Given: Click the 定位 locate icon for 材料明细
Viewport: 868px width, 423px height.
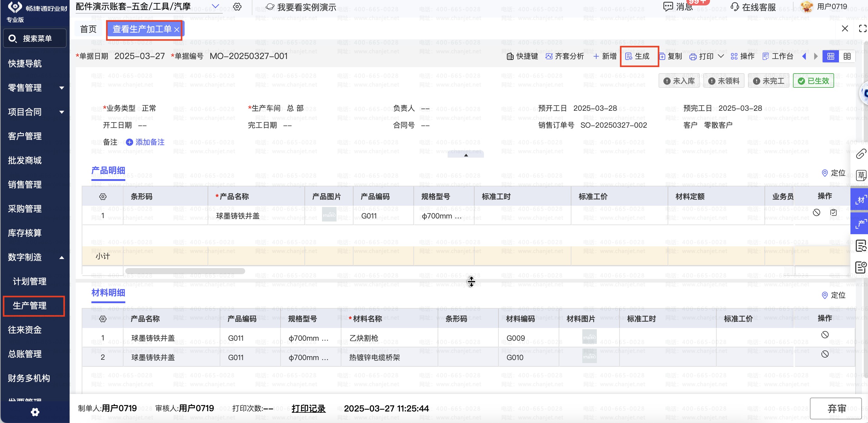Looking at the screenshot, I should (824, 295).
